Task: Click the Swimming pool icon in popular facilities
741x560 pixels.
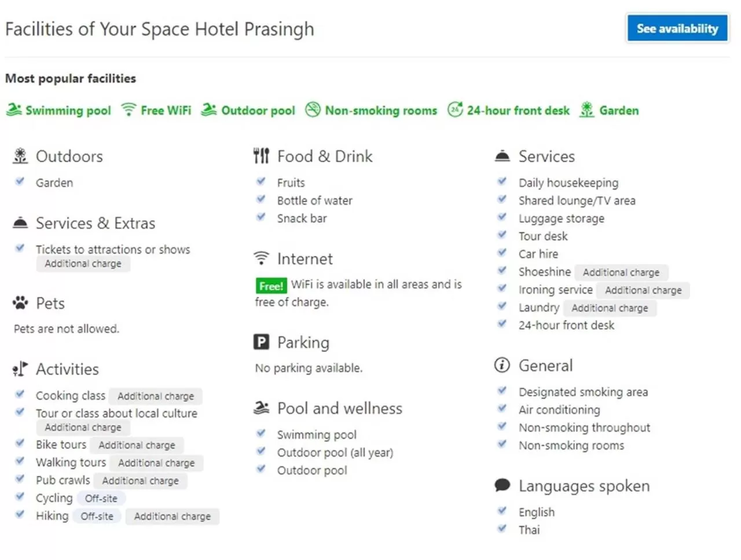Action: (x=14, y=109)
